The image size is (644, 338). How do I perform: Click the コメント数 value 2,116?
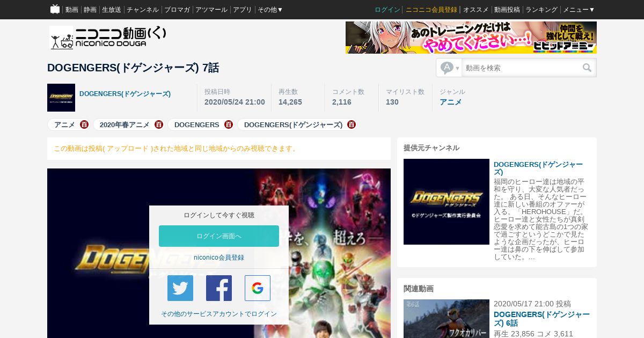pyautogui.click(x=342, y=102)
